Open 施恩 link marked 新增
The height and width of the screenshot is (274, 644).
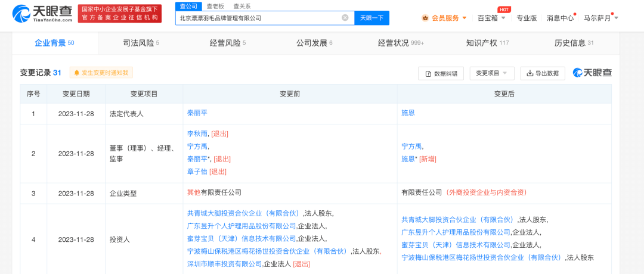click(408, 158)
